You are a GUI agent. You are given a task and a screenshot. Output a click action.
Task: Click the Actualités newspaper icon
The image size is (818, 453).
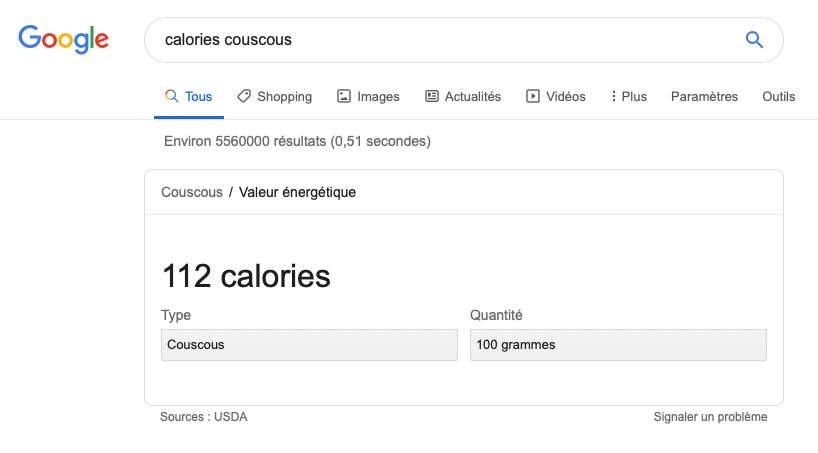(432, 96)
